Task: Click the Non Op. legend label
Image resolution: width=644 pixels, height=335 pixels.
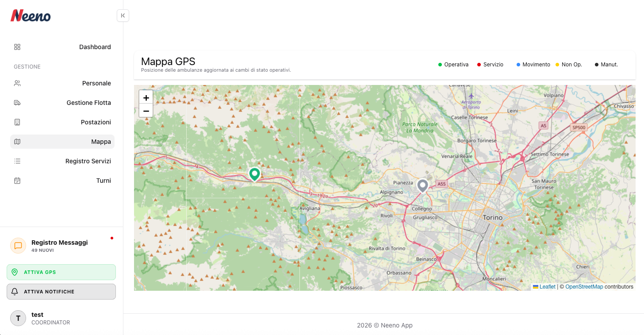Action: point(572,65)
